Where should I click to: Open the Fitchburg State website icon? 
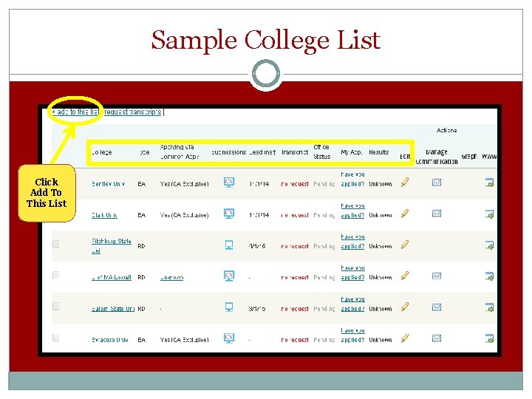coord(489,245)
